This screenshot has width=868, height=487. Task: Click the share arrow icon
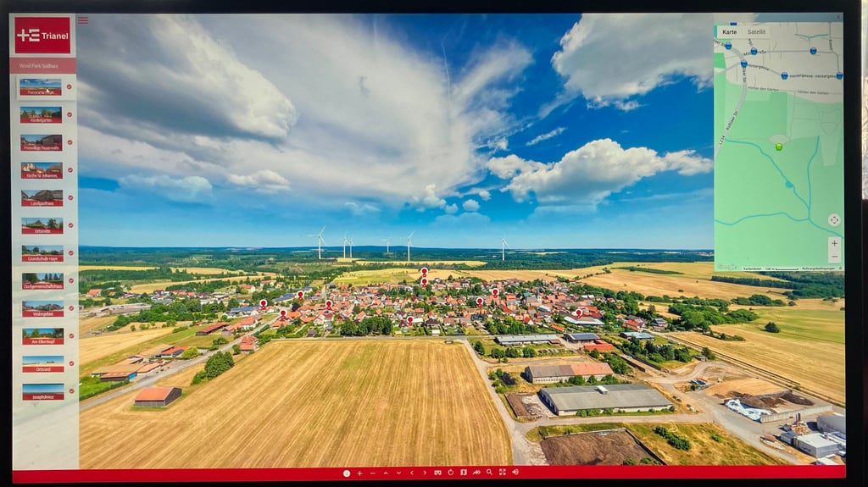click(476, 472)
